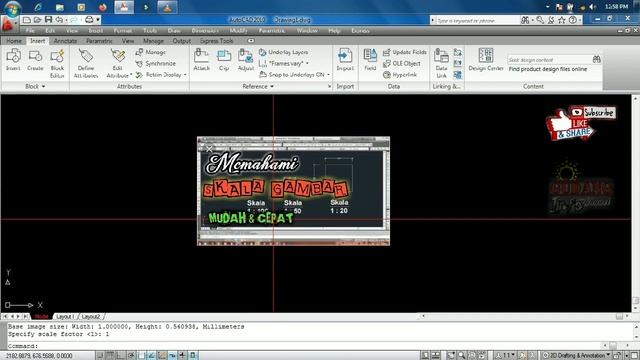640x360 pixels.
Task: Switch to the Home ribbon tab
Action: (x=14, y=41)
